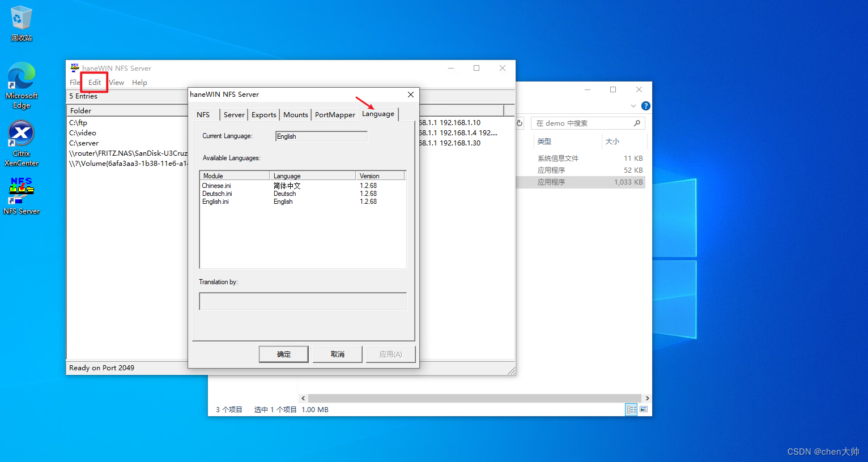Click the Module column header
Screen dimensions: 868x462
(x=235, y=176)
